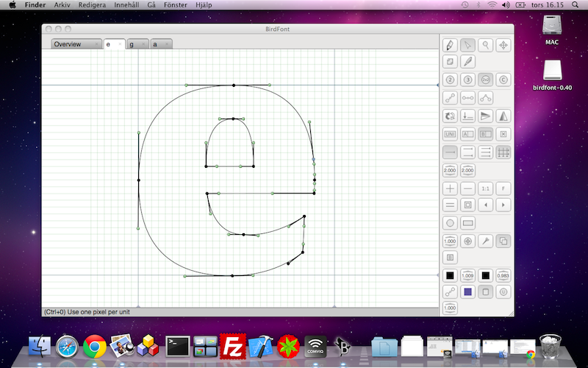Screen dimensions: 588x368
Task: Click the 1:1 zoom button
Action: (485, 188)
